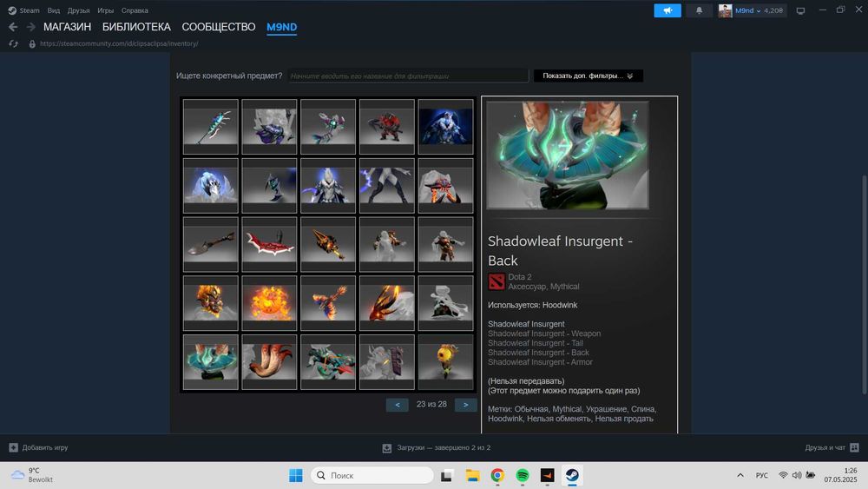Select the red spiked blade item
Viewport: 868px width, 489px height.
(x=270, y=244)
